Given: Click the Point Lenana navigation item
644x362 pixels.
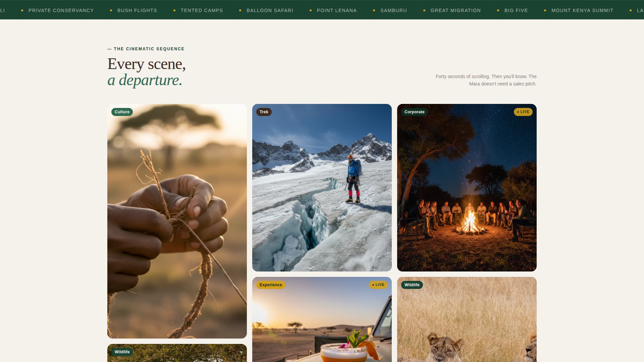Looking at the screenshot, I should pos(336,10).
